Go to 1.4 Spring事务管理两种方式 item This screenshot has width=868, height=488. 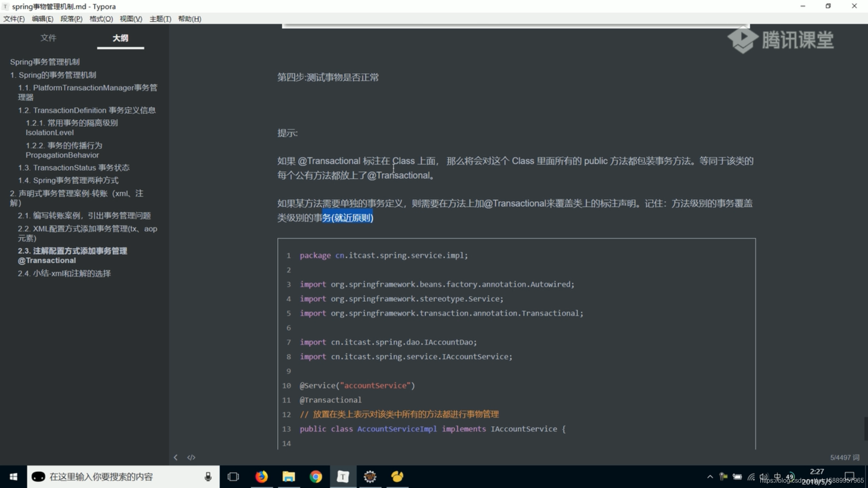(x=68, y=180)
